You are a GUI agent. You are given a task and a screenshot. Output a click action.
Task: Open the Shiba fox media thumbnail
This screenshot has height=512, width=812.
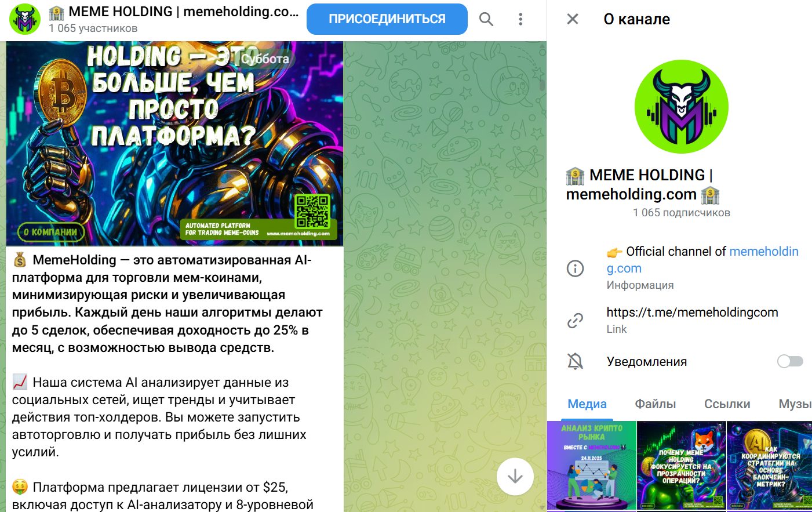(x=682, y=466)
